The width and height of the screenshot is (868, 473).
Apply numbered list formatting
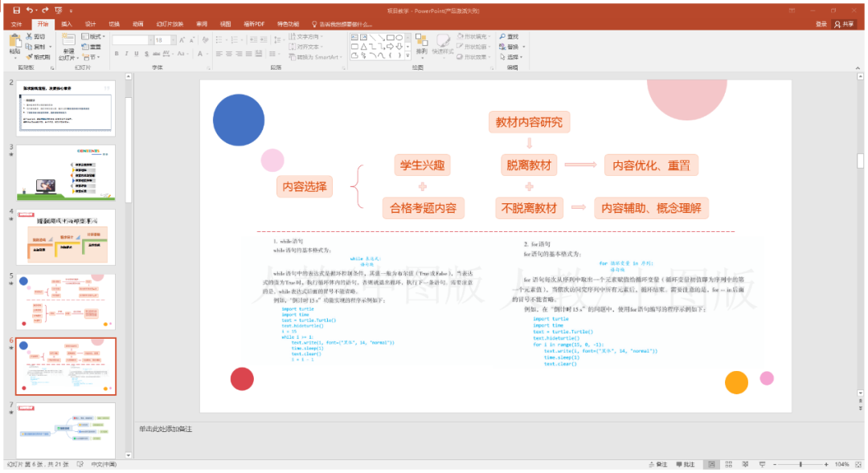click(235, 40)
